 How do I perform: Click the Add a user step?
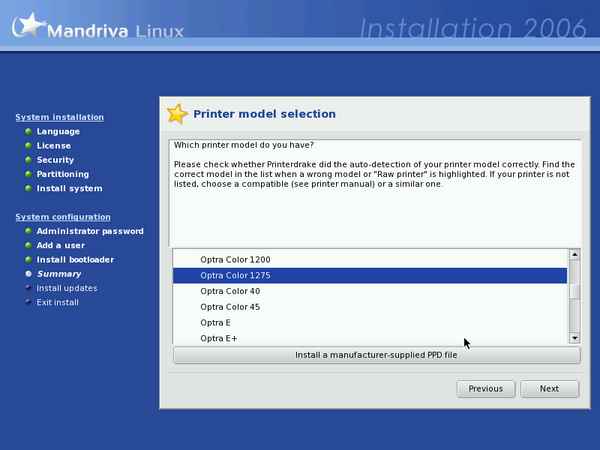point(60,245)
